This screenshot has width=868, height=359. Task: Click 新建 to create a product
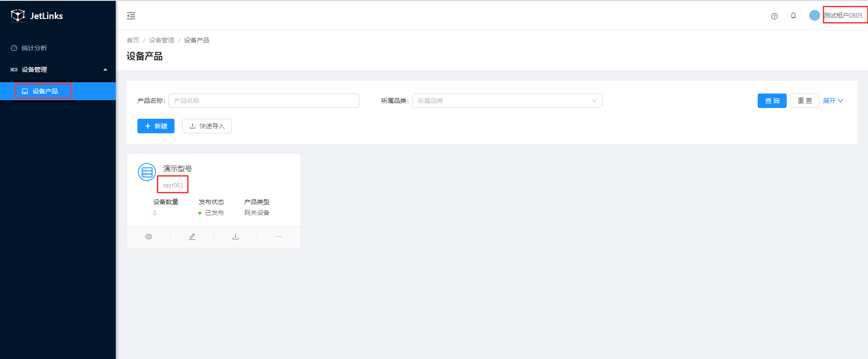(156, 126)
